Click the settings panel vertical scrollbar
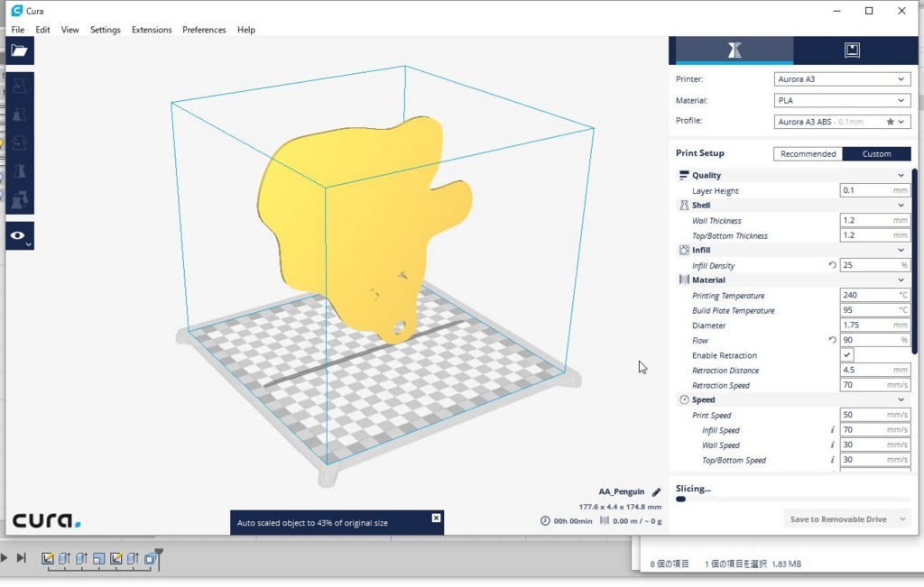 [x=915, y=261]
